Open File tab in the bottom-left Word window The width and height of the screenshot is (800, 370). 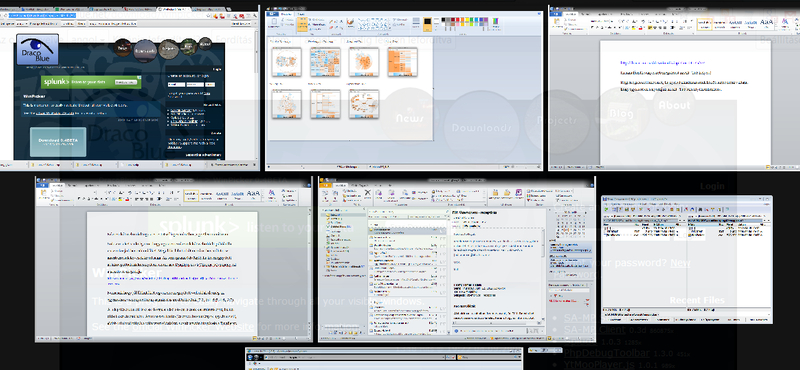point(42,186)
